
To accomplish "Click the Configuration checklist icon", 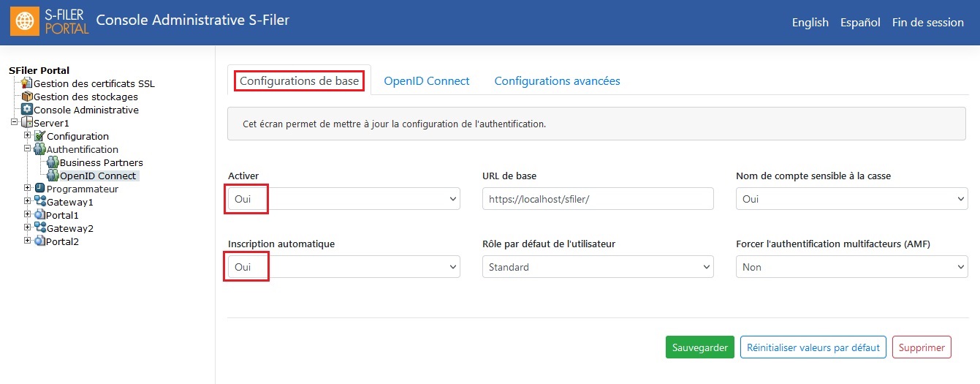I will pos(40,136).
